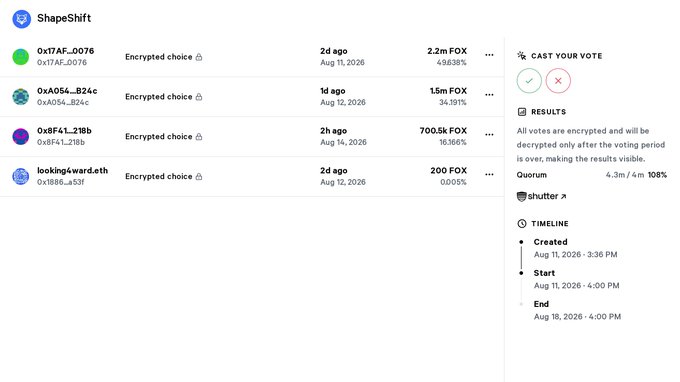Click lock icon in 0x17AF...0076 row
680x382 pixels.
point(199,57)
